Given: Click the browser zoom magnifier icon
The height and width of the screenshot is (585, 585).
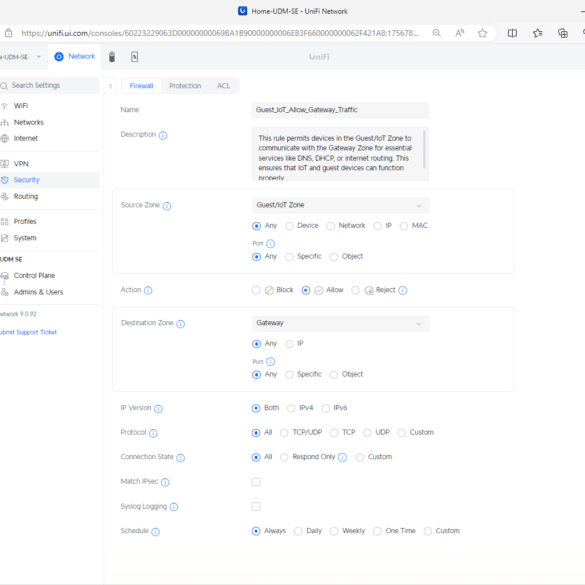Looking at the screenshot, I should point(437,33).
